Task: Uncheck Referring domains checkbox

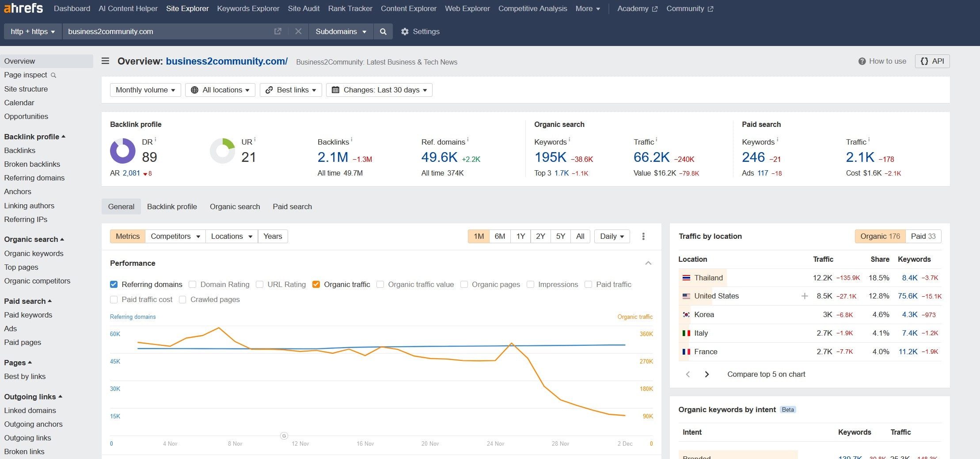Action: point(114,284)
